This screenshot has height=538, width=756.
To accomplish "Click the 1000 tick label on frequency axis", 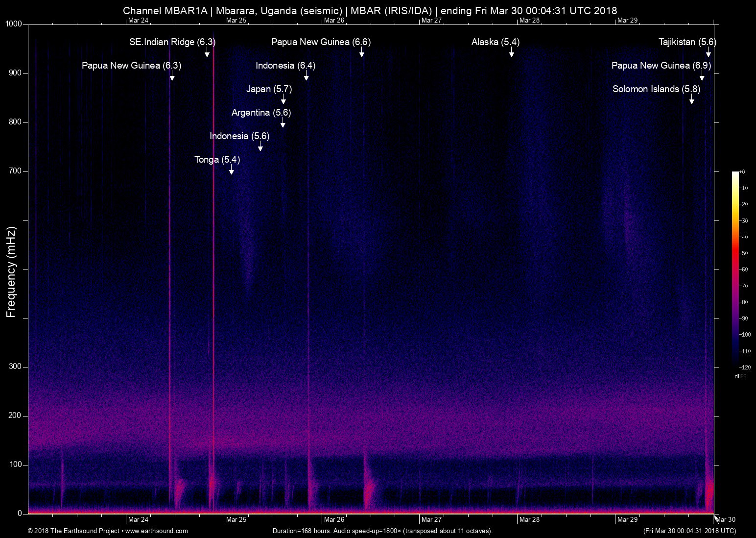I will click(x=14, y=24).
